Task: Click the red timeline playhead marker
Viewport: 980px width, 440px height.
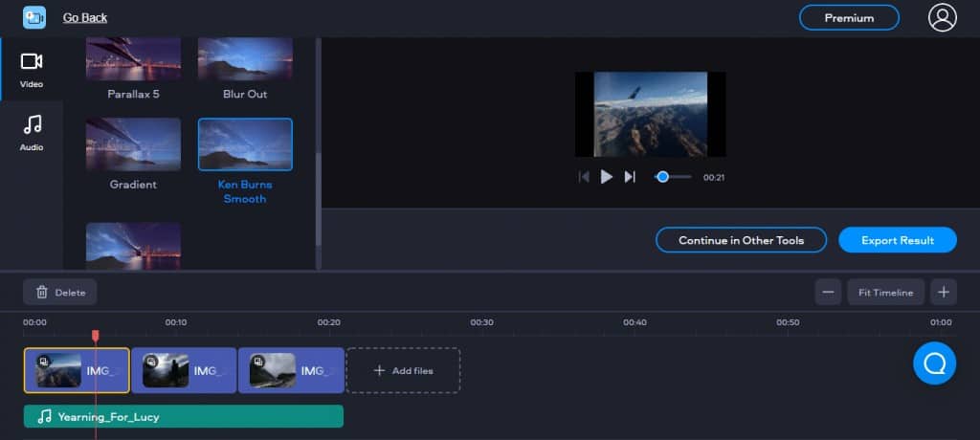Action: 96,337
